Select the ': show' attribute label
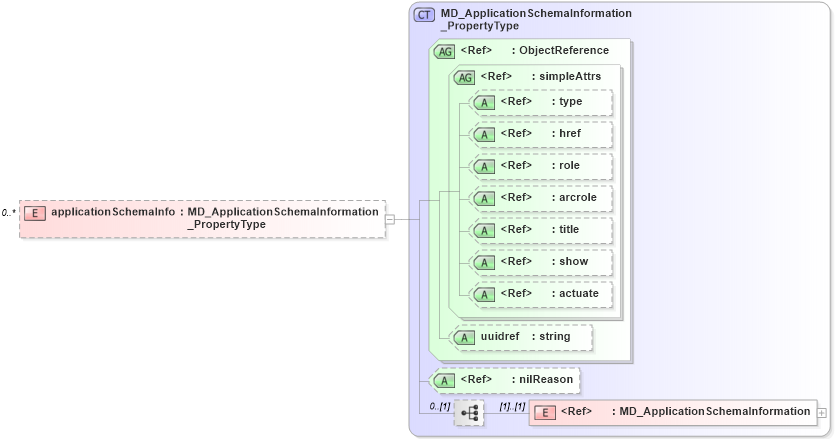This screenshot has height=439, width=835. [570, 261]
